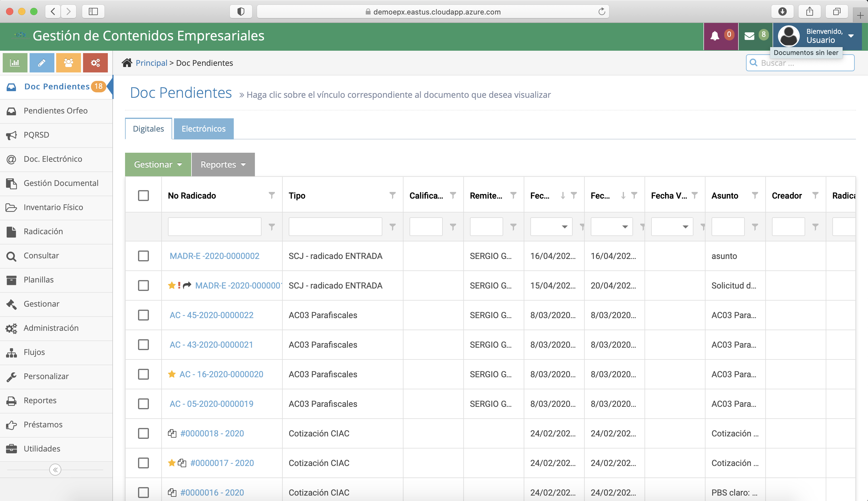
Task: Check the row AC - 16-2020-0000020
Action: point(143,374)
